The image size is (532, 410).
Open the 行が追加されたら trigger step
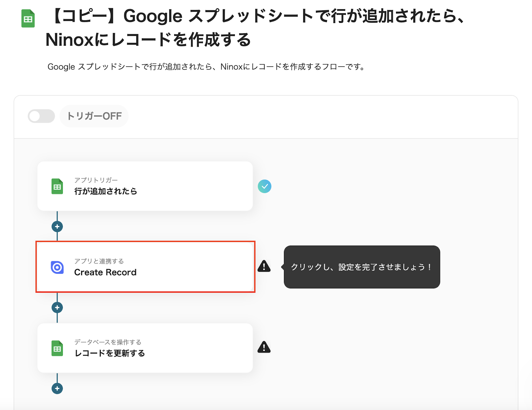pos(145,186)
